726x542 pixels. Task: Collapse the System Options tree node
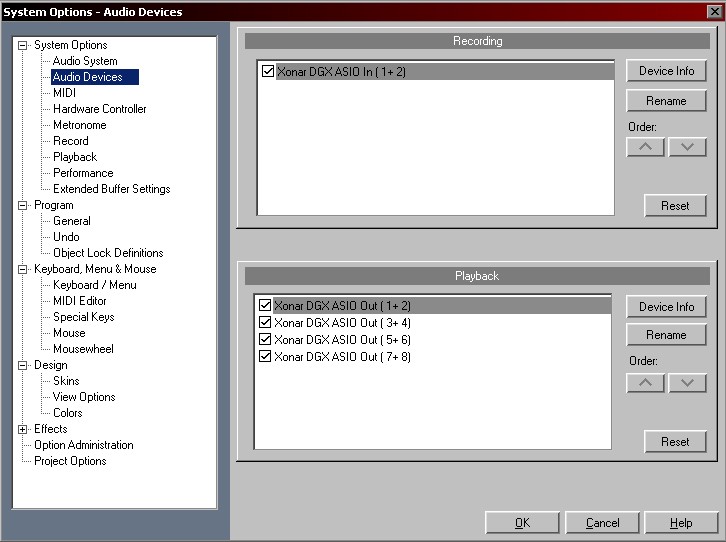click(22, 45)
